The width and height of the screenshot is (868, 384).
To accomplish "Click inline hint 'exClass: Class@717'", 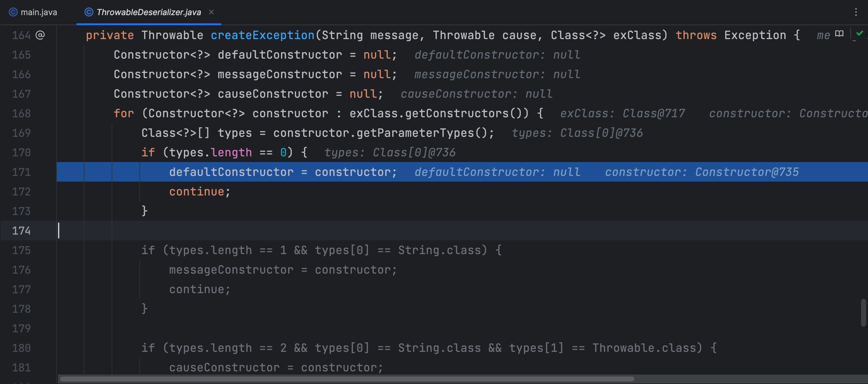I will [x=623, y=113].
